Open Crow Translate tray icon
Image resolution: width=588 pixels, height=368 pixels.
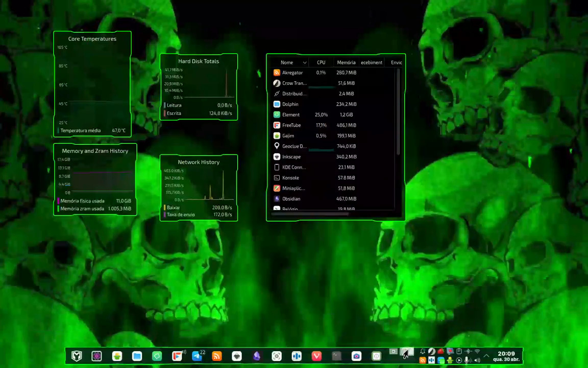[432, 352]
